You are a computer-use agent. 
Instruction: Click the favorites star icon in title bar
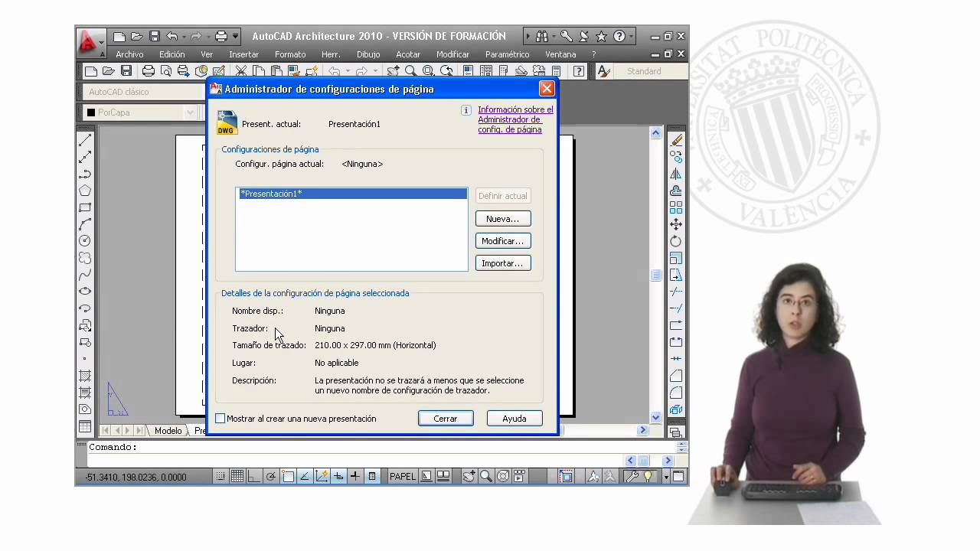point(601,36)
